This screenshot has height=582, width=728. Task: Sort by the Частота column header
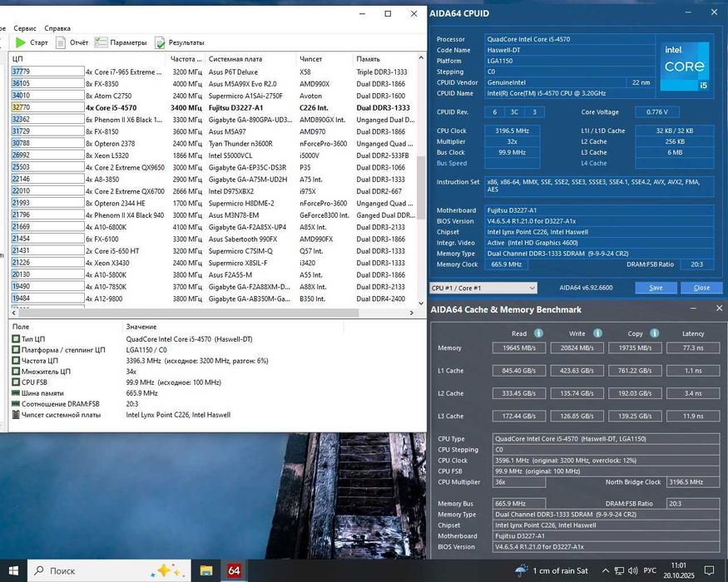[186, 59]
